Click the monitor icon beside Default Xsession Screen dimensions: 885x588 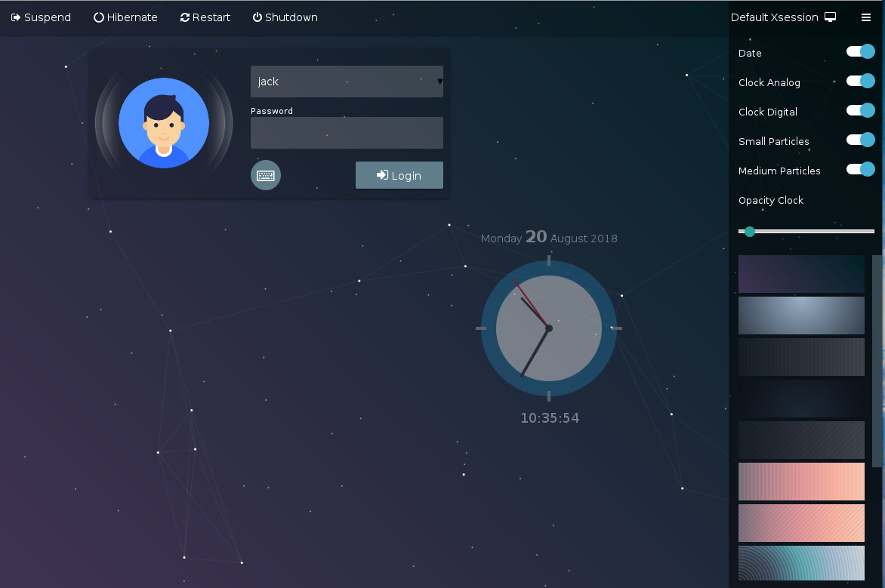click(830, 17)
